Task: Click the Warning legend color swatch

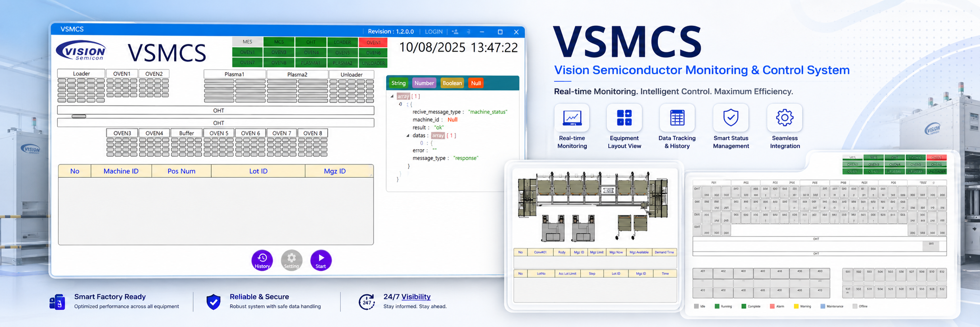Action: coord(796,306)
